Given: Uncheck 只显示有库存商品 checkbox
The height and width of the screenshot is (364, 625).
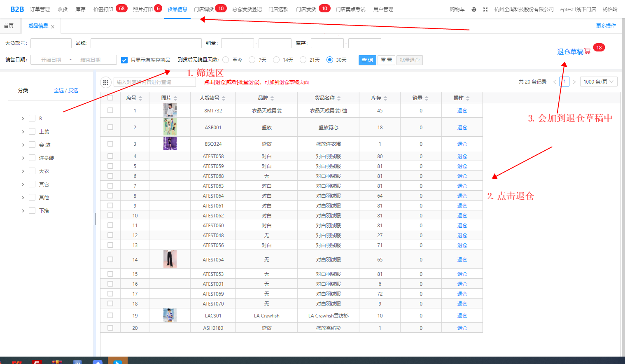Looking at the screenshot, I should click(x=124, y=60).
